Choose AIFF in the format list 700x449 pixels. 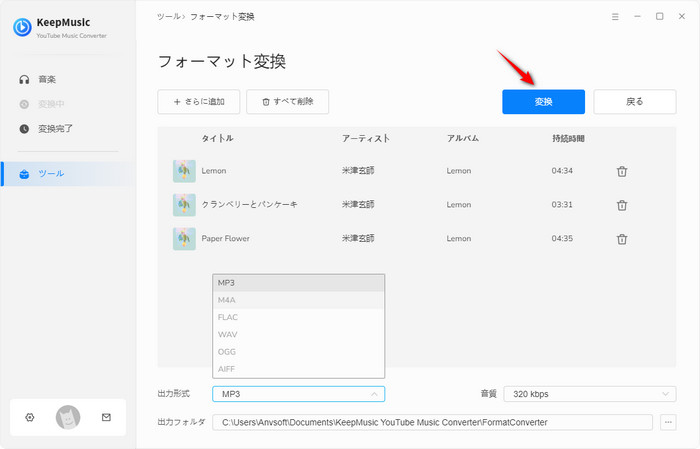(299, 369)
